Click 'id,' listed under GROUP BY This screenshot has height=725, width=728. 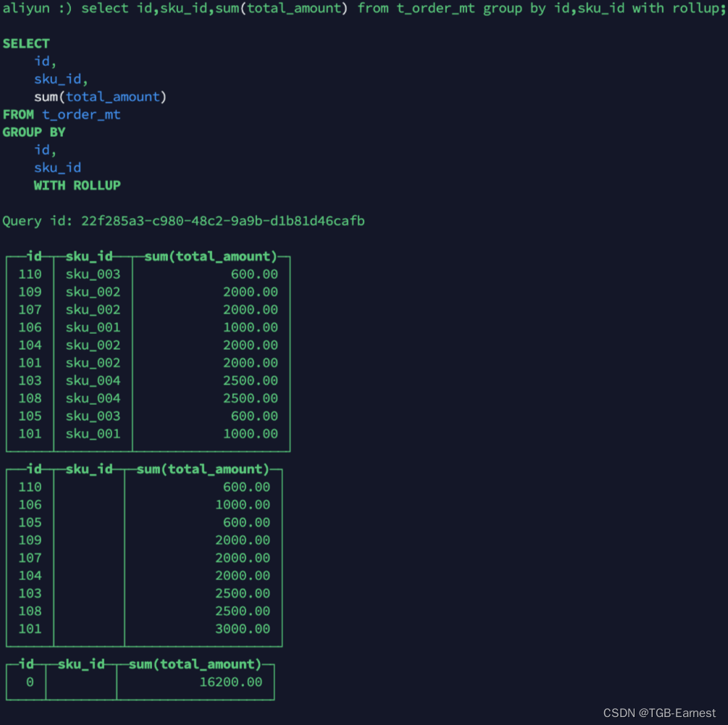click(x=45, y=150)
